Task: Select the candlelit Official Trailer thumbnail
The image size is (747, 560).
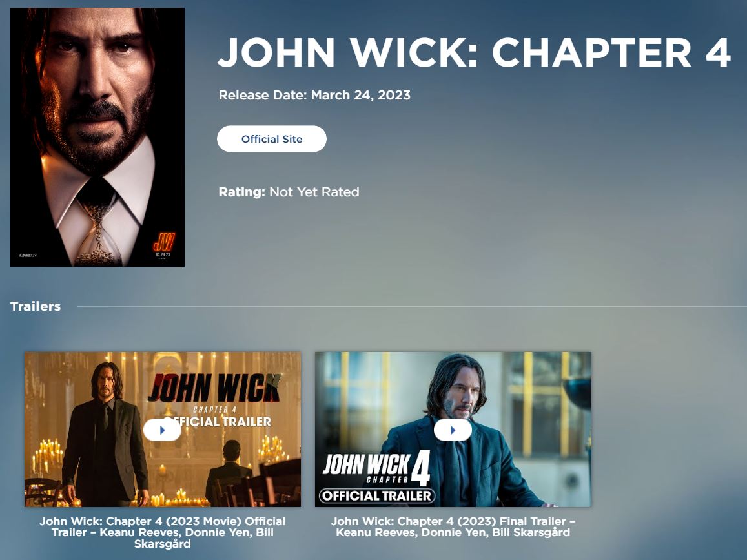Action: click(163, 430)
